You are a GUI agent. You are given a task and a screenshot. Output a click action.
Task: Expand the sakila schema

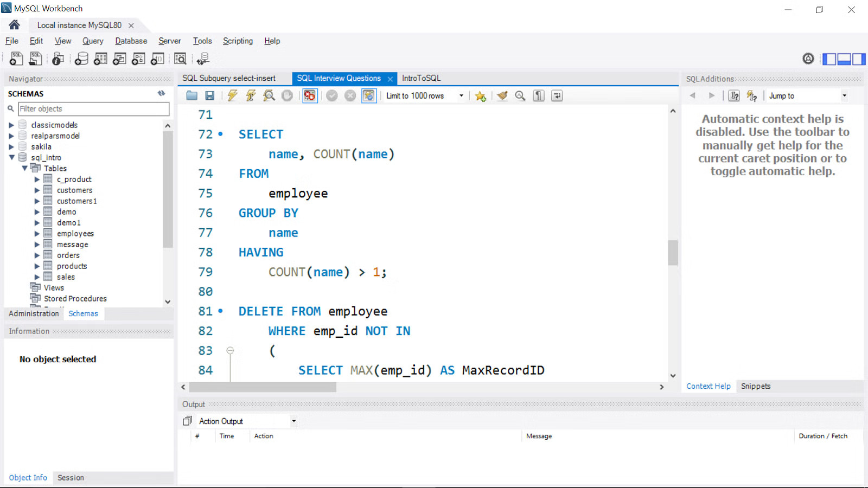click(11, 147)
